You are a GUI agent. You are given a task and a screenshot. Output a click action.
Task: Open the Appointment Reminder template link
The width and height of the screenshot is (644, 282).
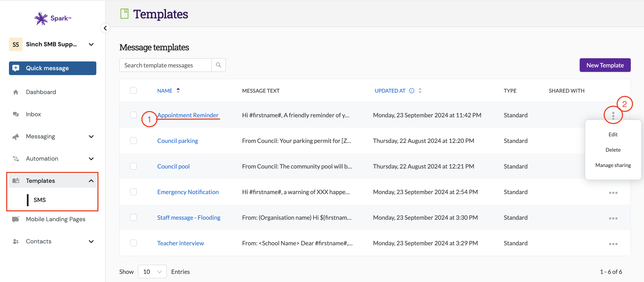[188, 115]
